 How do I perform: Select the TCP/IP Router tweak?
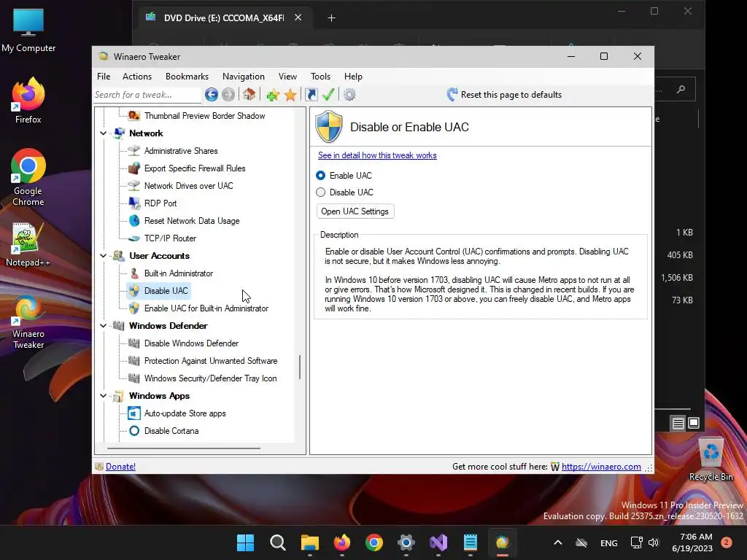[x=163, y=238]
